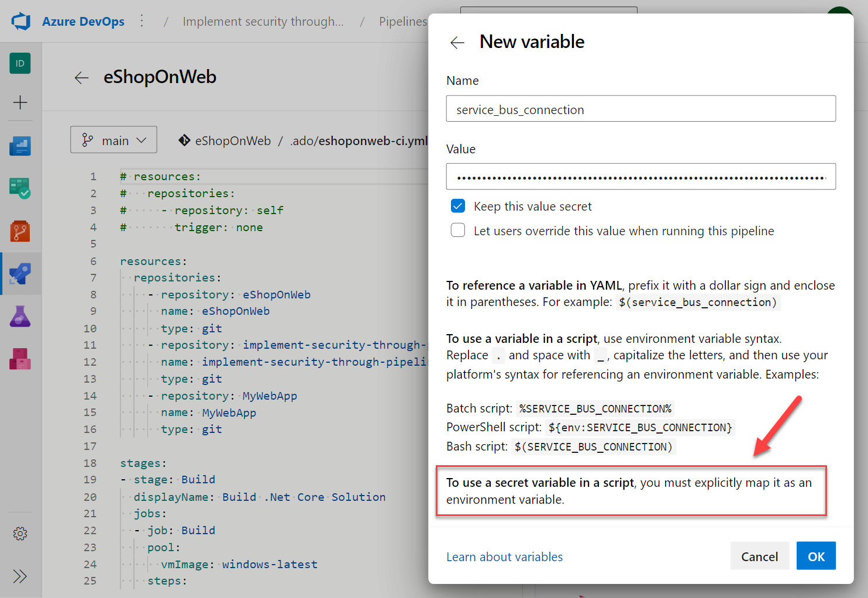Click the create new project plus icon

(20, 102)
